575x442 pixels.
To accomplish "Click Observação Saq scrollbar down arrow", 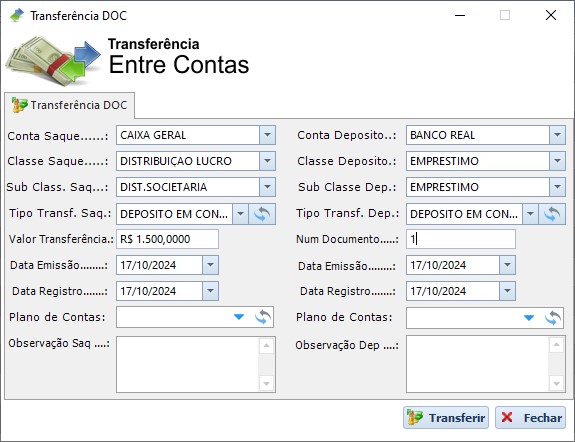I will [267, 384].
